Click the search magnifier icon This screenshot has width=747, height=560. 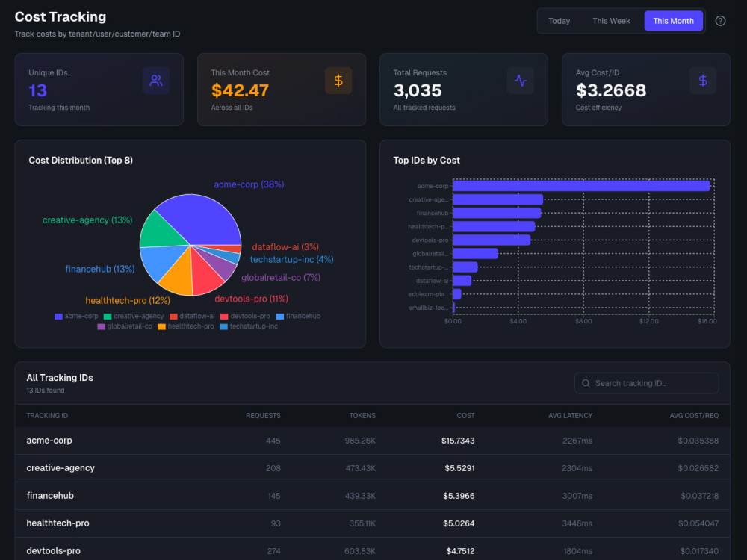tap(586, 383)
